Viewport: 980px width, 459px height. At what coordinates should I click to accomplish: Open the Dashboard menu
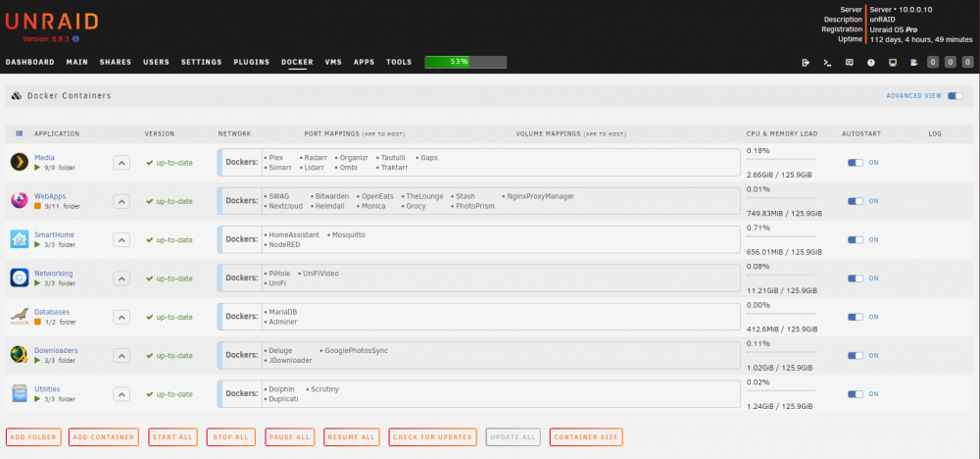pyautogui.click(x=30, y=63)
